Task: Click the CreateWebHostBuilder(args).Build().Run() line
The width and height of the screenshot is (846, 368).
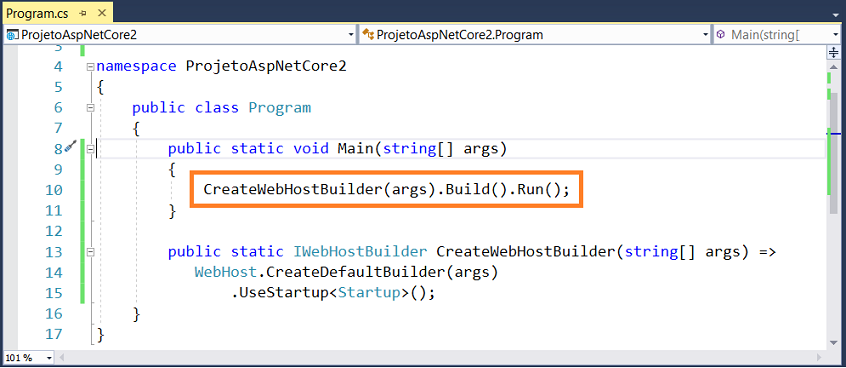Action: point(386,189)
